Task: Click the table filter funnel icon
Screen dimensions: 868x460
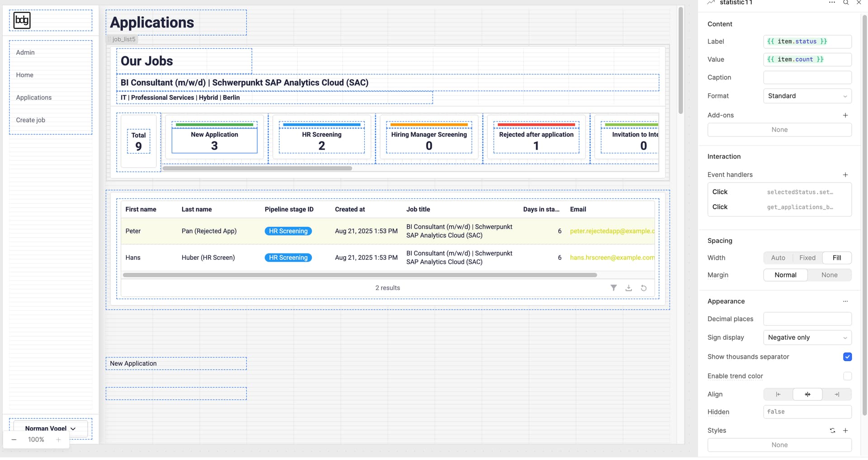Action: 613,288
